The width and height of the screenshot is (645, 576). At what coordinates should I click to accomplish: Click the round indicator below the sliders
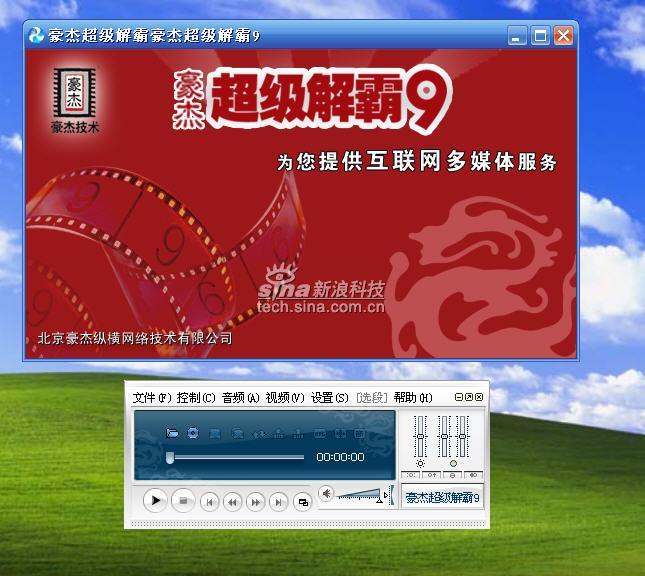click(453, 464)
